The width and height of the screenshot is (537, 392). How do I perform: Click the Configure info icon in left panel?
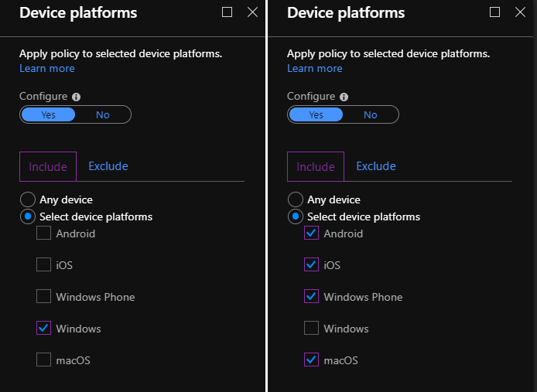[76, 97]
